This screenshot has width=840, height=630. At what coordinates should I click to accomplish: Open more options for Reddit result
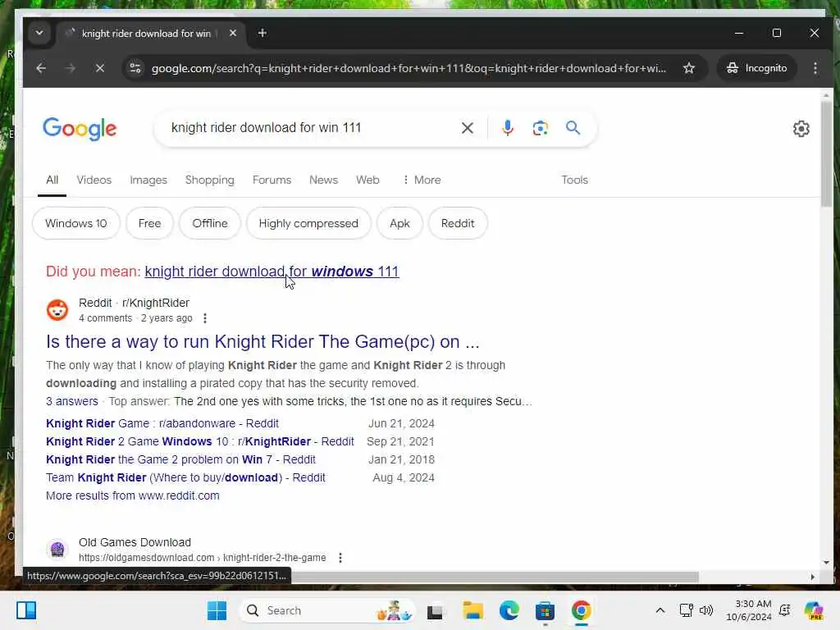(x=204, y=318)
